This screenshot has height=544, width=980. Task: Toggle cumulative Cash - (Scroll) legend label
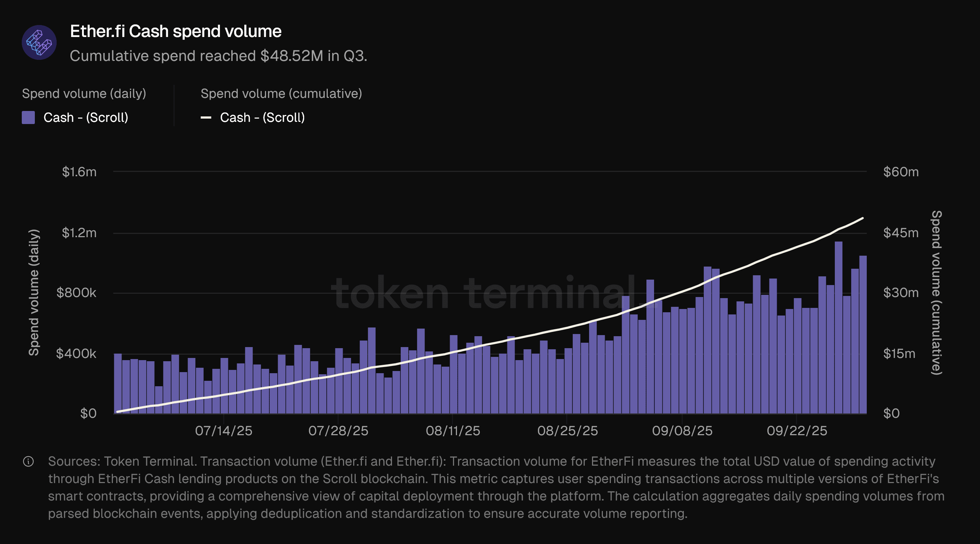tap(262, 118)
